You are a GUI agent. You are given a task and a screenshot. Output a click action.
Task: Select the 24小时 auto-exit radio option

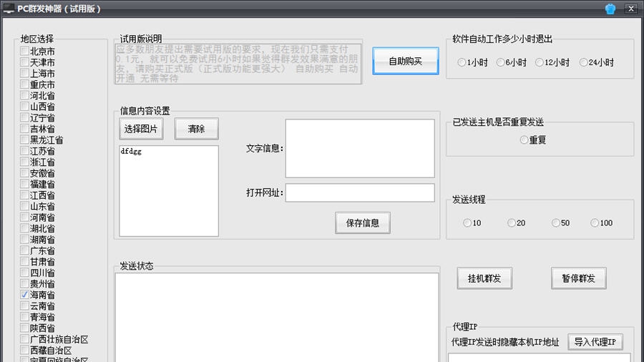coord(583,62)
